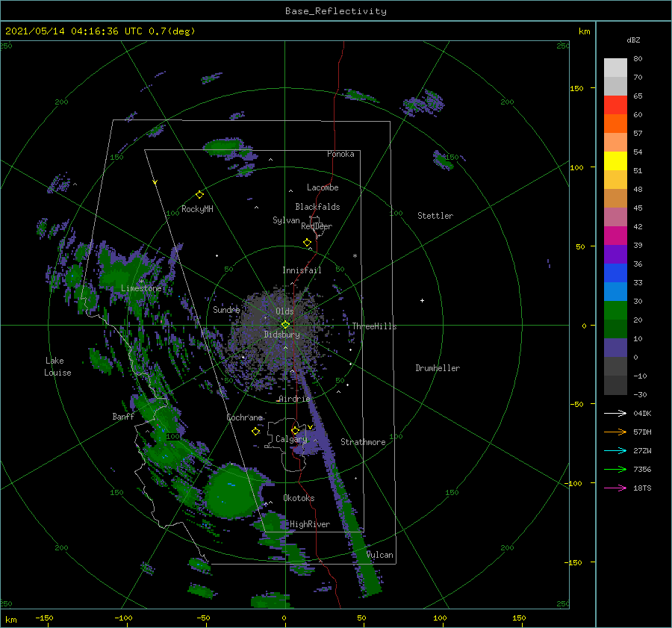
Task: Click the dBZ legend heading
Action: pos(633,40)
